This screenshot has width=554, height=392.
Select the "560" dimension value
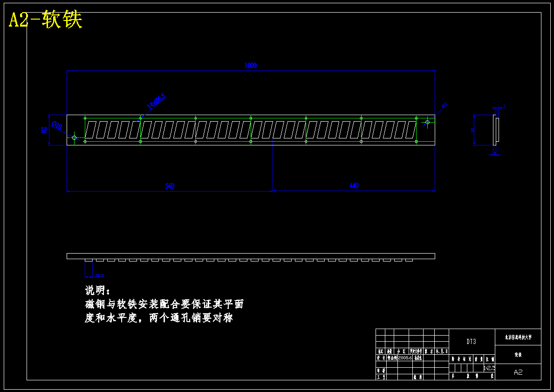(x=170, y=186)
